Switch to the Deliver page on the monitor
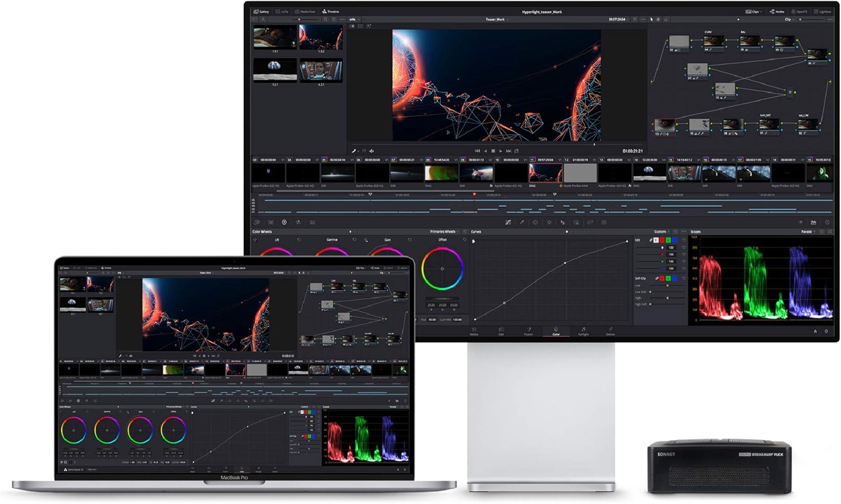 point(611,331)
